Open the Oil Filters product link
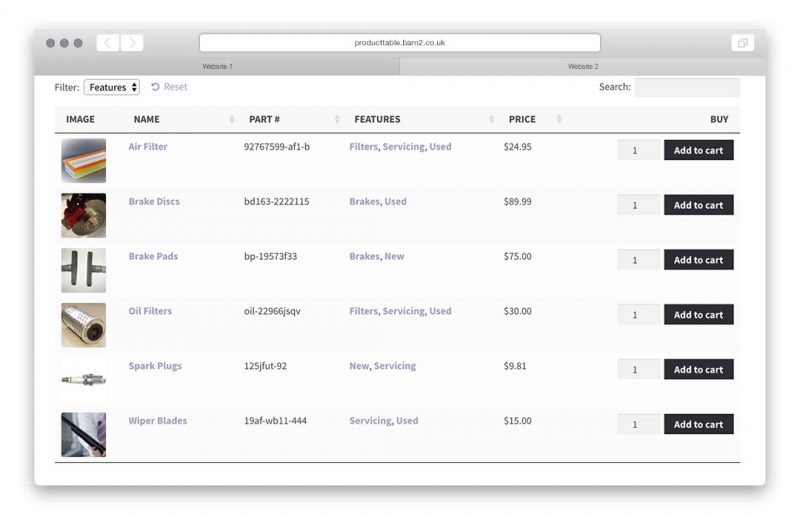Viewport: 800px width, 514px height. (150, 311)
